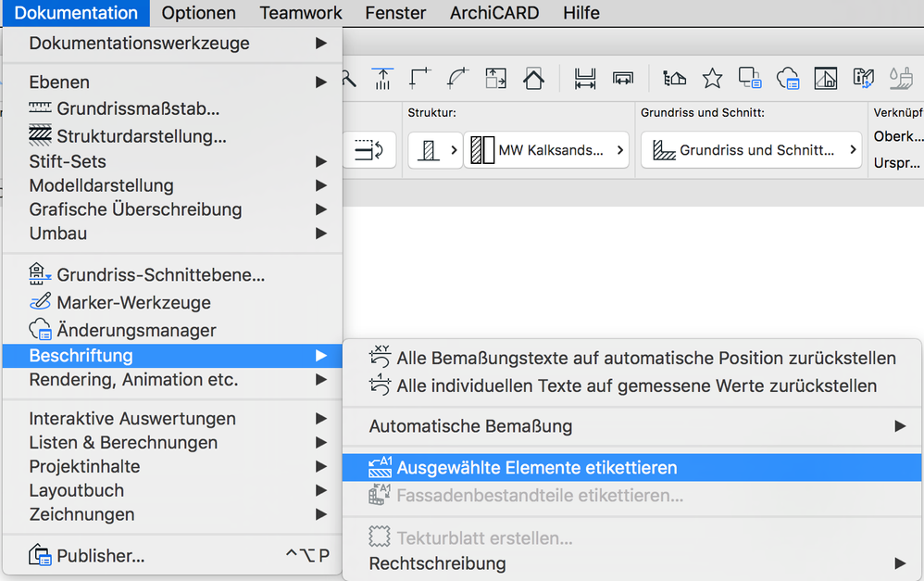Click the Strukturdarstellung hatch icon
Screen dimensions: 924x581
coord(40,135)
